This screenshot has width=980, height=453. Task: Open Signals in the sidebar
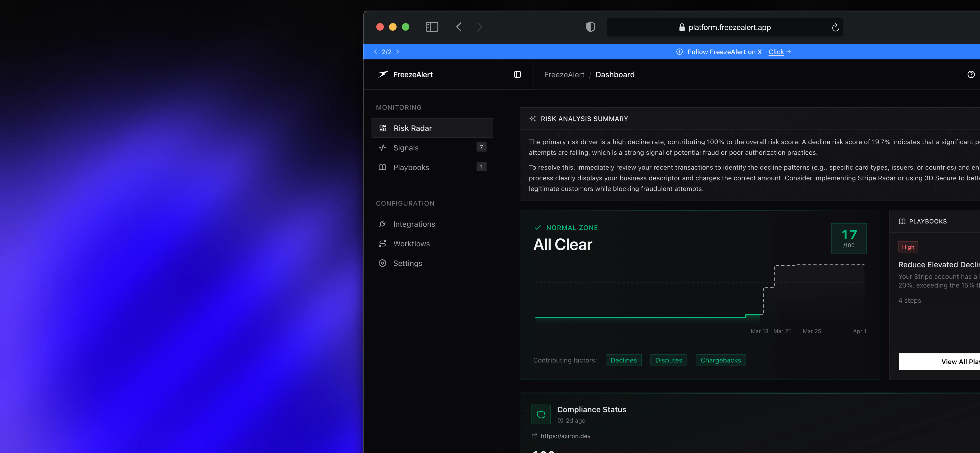point(432,148)
